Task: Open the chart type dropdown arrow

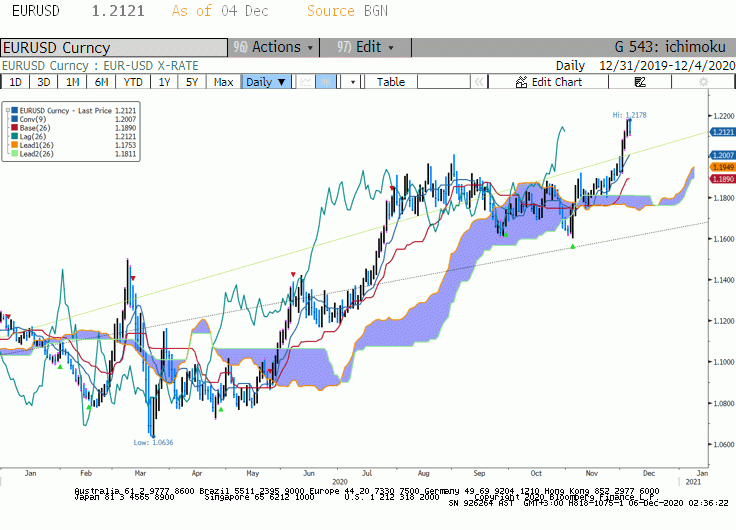Action: [353, 82]
